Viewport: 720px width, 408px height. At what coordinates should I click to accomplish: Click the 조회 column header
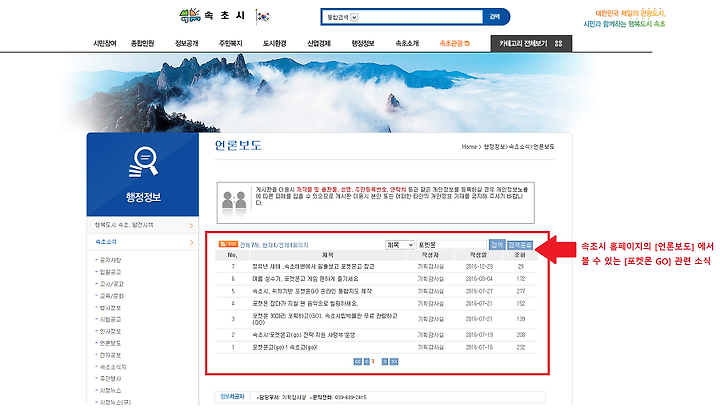(520, 255)
